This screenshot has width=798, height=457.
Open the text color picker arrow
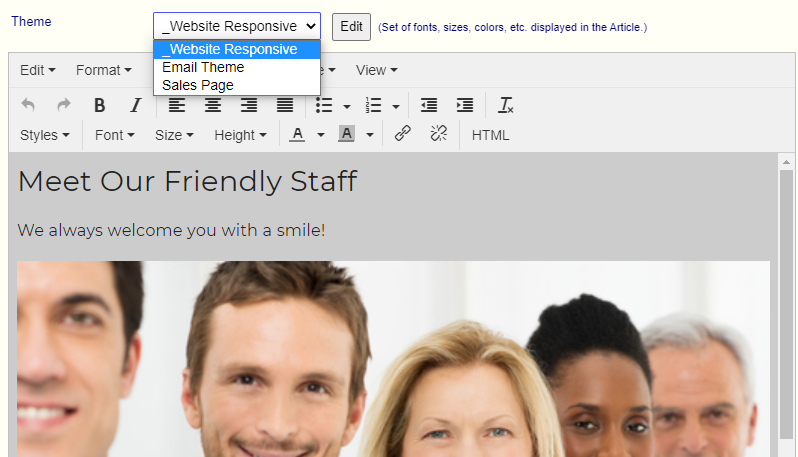coord(321,135)
